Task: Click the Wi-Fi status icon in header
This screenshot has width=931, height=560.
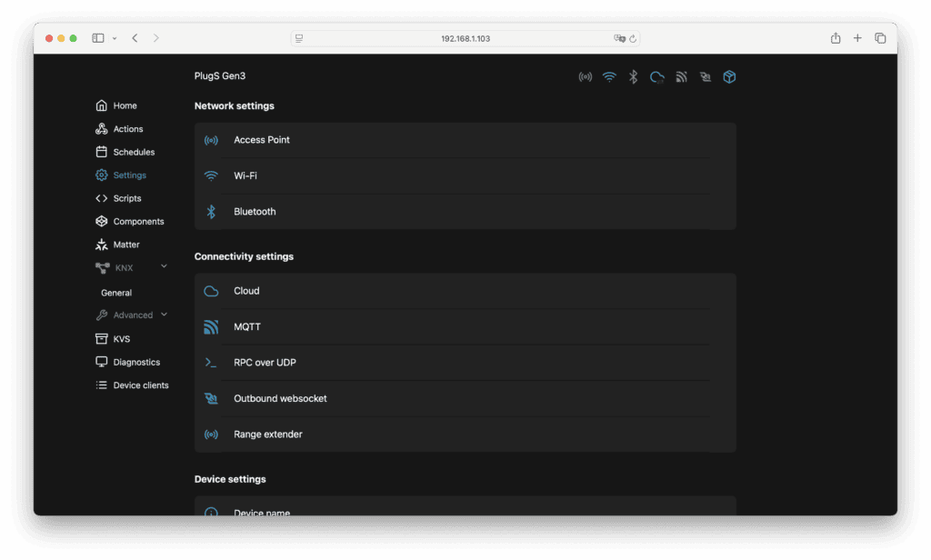Action: click(609, 77)
